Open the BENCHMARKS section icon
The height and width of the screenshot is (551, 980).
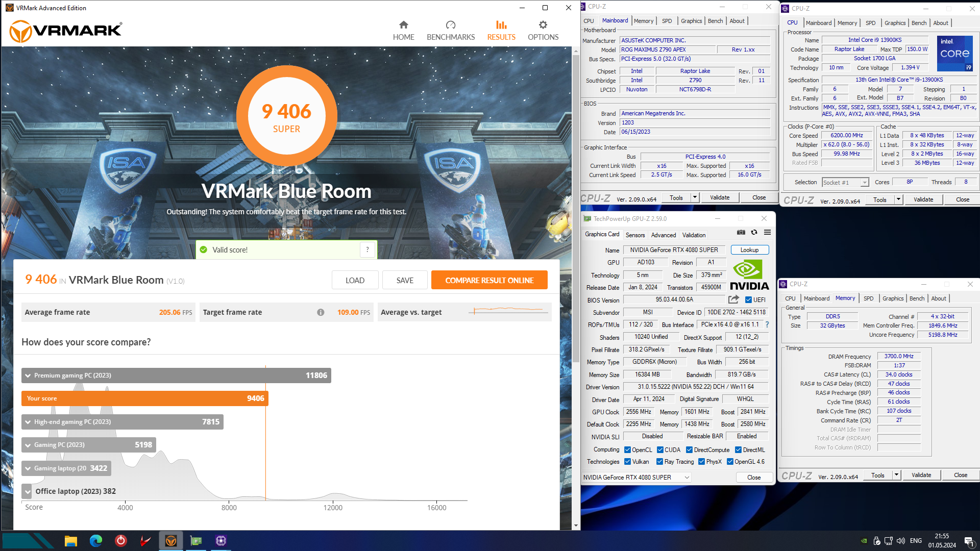(450, 25)
